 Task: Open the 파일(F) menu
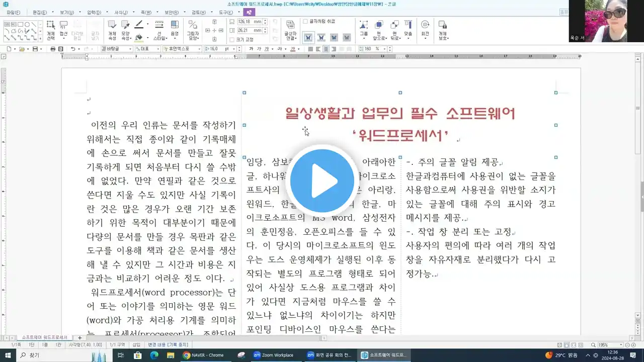(x=14, y=12)
